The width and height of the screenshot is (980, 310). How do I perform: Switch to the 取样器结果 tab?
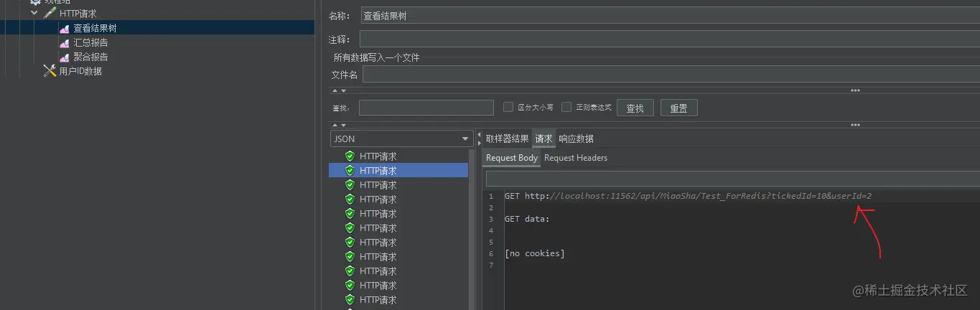point(507,138)
